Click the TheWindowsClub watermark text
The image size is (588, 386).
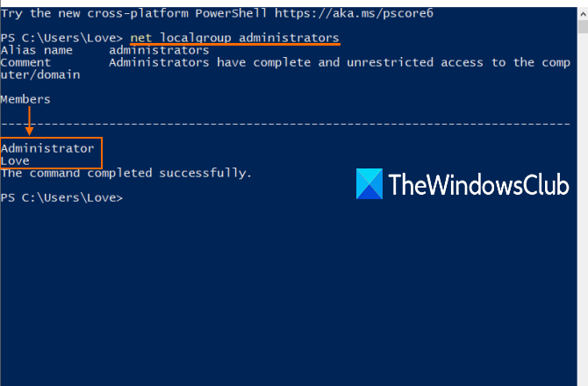pyautogui.click(x=477, y=185)
